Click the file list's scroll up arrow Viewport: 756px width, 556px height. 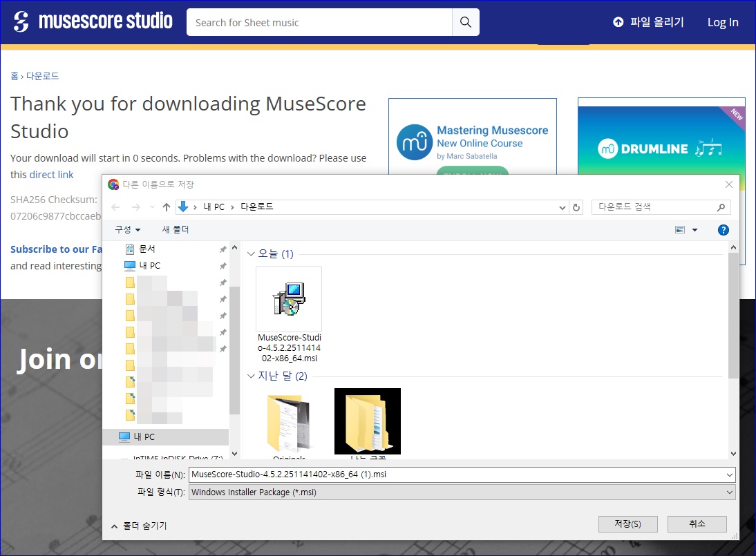pyautogui.click(x=733, y=247)
